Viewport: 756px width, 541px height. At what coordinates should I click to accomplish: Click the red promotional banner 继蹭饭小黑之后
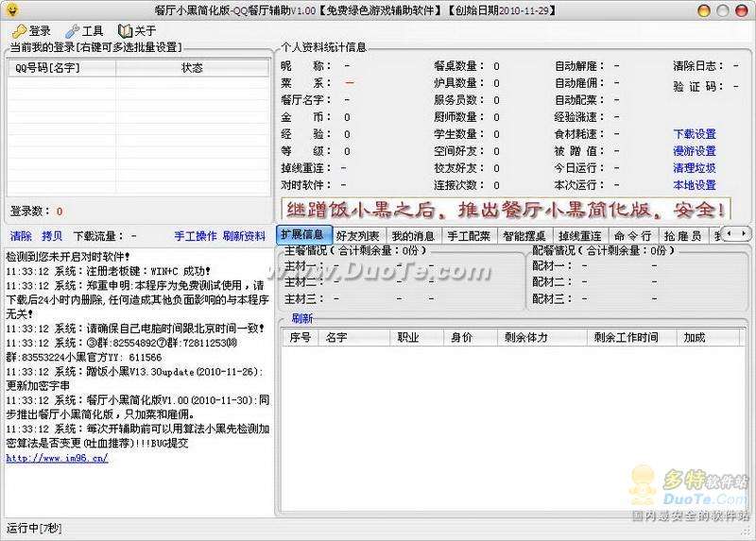[506, 210]
